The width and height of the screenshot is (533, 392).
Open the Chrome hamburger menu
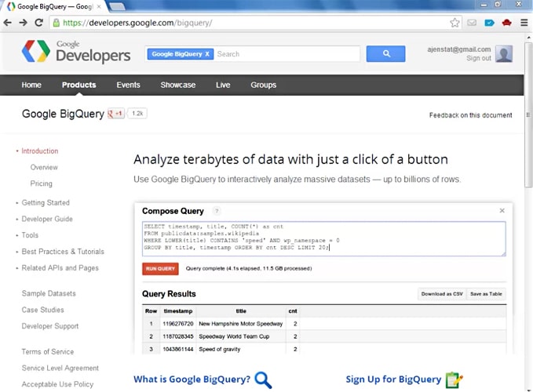click(x=524, y=23)
